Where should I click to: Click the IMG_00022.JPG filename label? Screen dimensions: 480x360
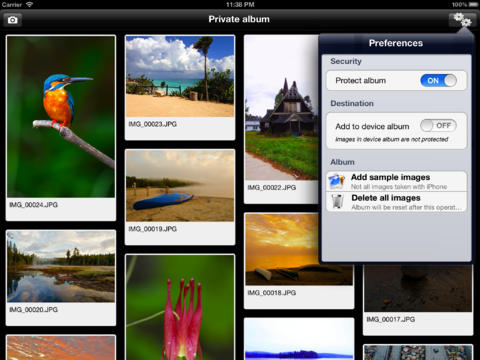272,188
